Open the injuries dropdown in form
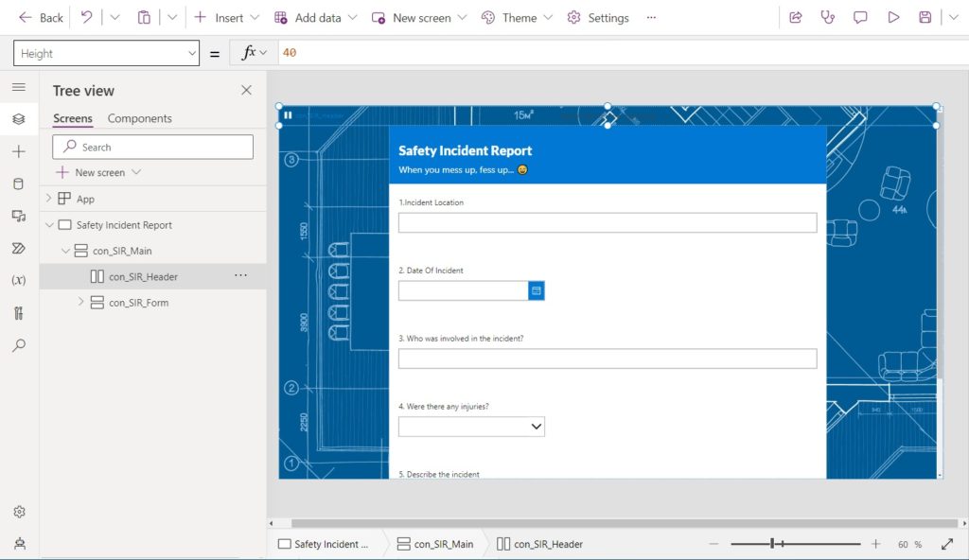This screenshot has width=969, height=560. [471, 427]
